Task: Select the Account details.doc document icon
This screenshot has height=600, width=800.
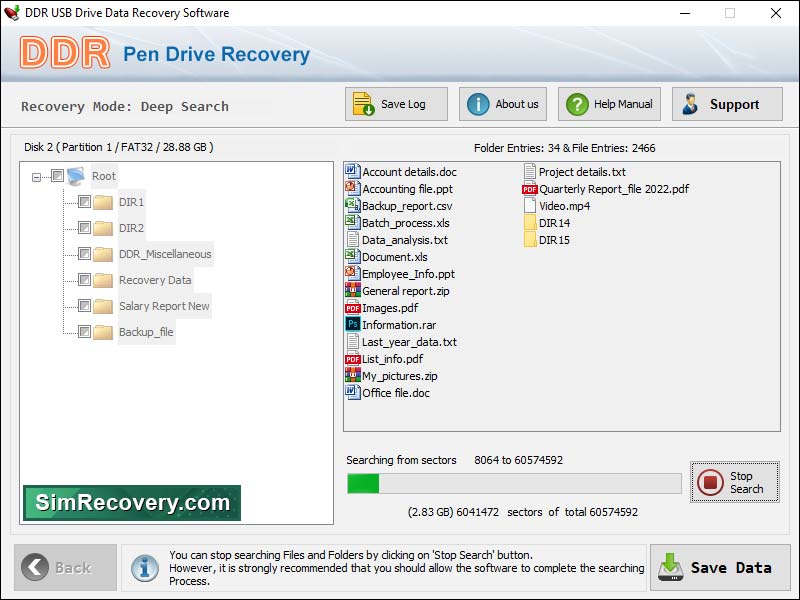Action: [352, 171]
